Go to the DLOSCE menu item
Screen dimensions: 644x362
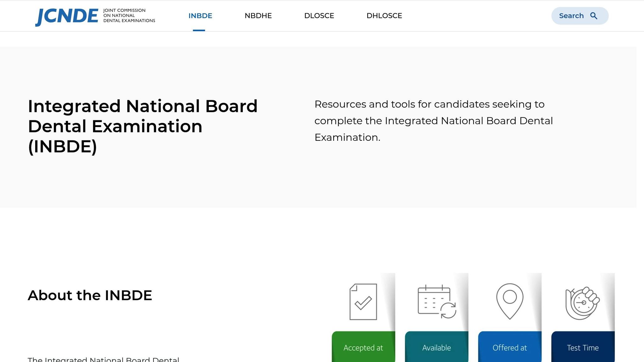tap(319, 16)
